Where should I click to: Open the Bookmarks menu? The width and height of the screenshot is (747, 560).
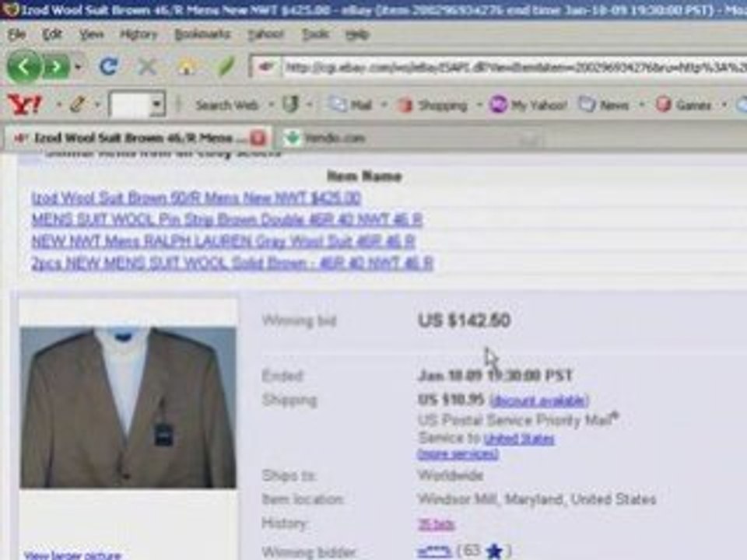click(x=202, y=34)
